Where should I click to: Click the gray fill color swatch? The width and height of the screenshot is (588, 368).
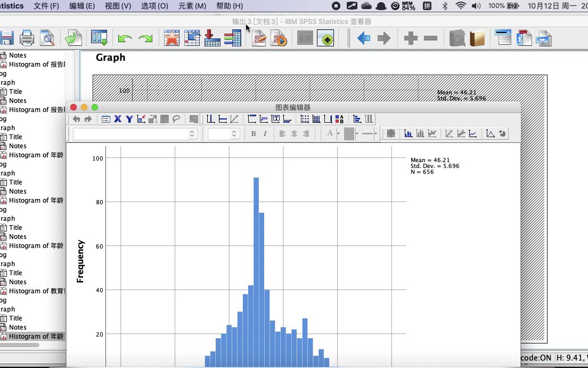(349, 134)
